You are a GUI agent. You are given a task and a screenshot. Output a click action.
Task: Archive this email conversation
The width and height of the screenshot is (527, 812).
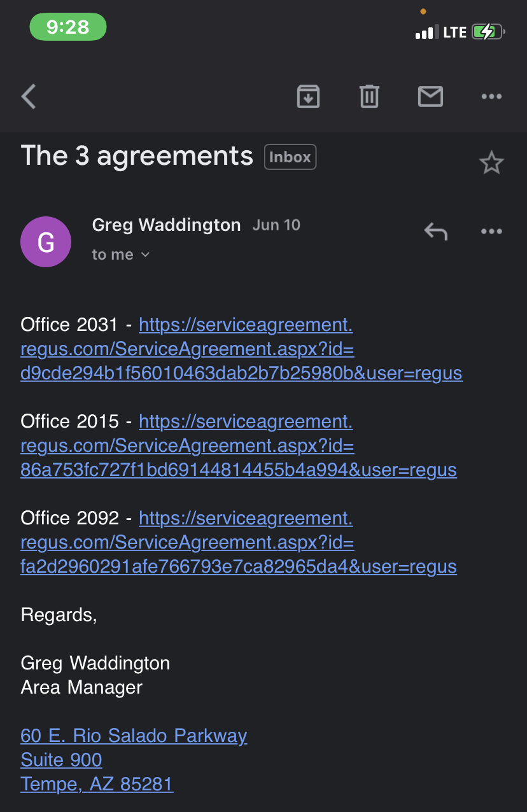pyautogui.click(x=308, y=97)
